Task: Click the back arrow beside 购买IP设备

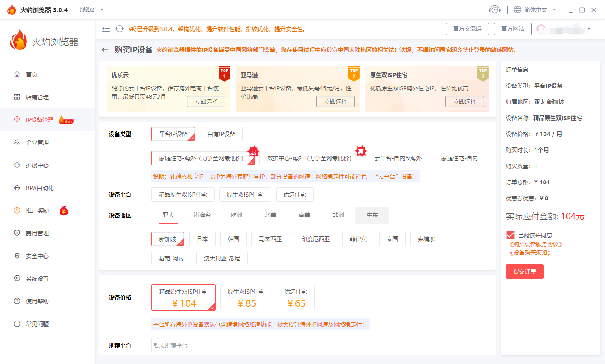Action: (x=104, y=49)
